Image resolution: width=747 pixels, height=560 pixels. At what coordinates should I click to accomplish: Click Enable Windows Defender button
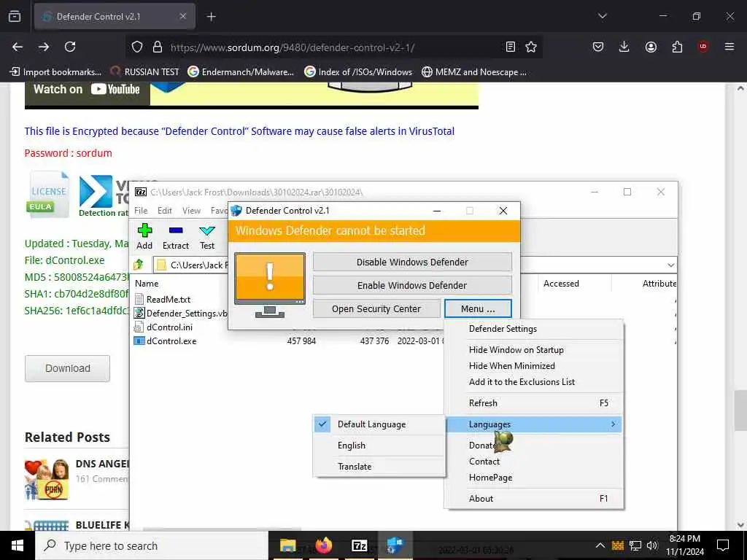pos(412,285)
